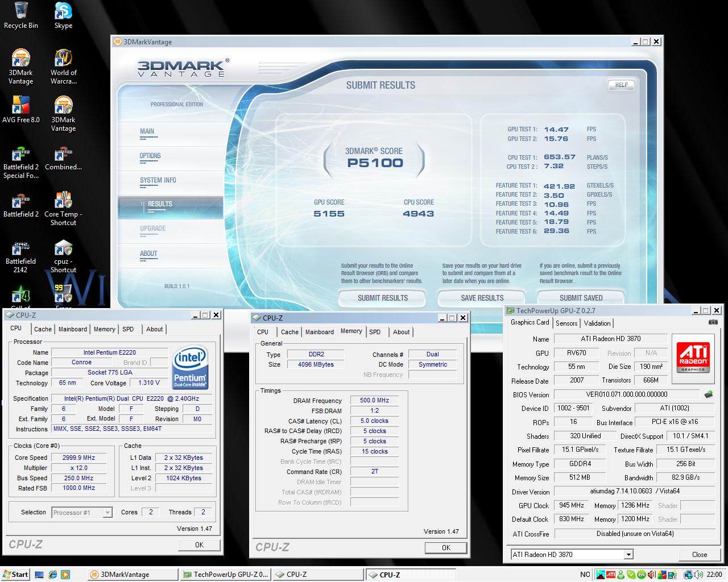Select the cpuz shortcut on desktop
Screen dimensions: 728x582
pos(63,256)
